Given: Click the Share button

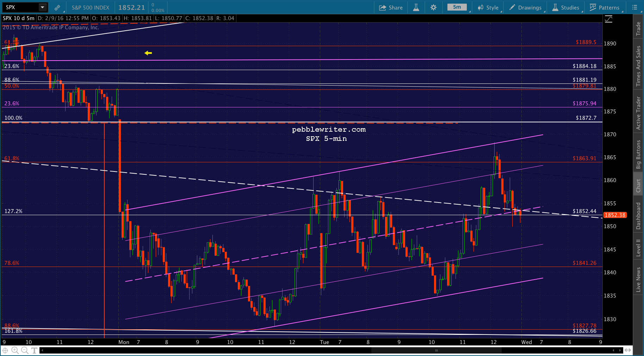Looking at the screenshot, I should [391, 7].
